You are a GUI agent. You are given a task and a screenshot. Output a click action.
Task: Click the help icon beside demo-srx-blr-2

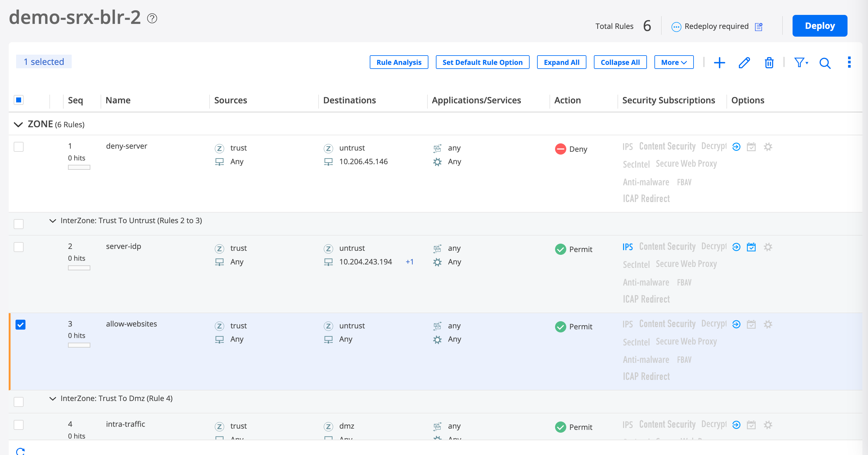(152, 18)
